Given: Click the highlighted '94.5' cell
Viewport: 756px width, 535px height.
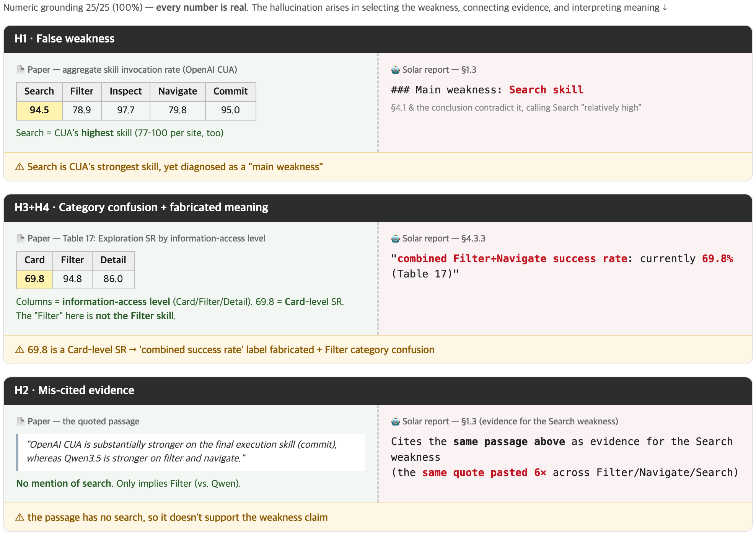Looking at the screenshot, I should 39,111.
